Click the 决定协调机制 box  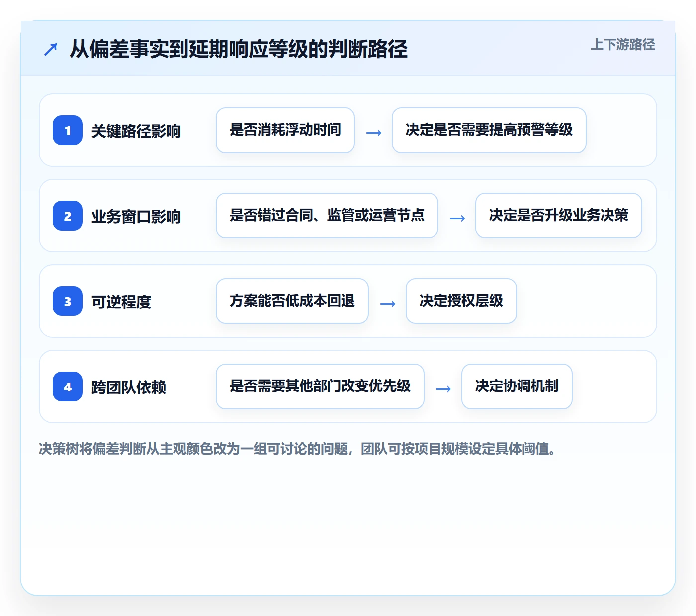coord(517,386)
